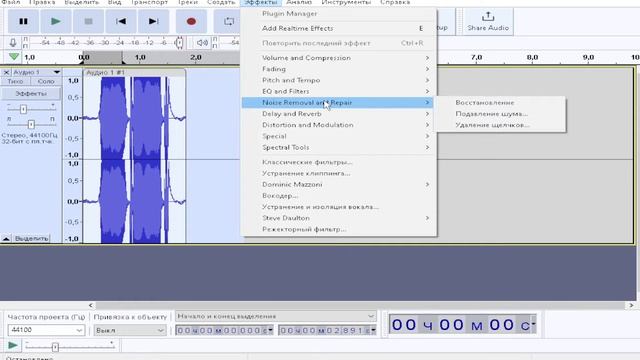This screenshot has width=640, height=360.
Task: Collapse track with the up arrow button
Action: click(6, 238)
